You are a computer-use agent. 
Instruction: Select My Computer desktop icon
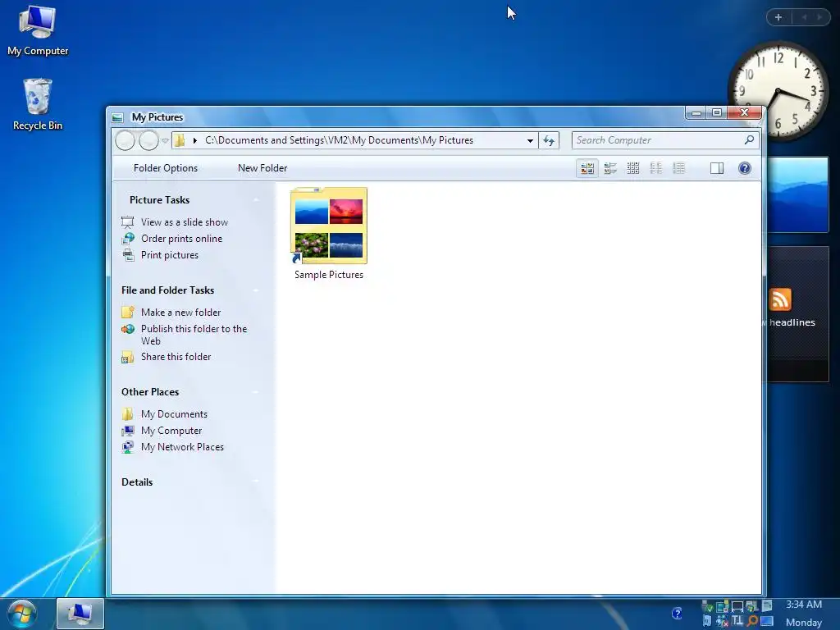(38, 30)
